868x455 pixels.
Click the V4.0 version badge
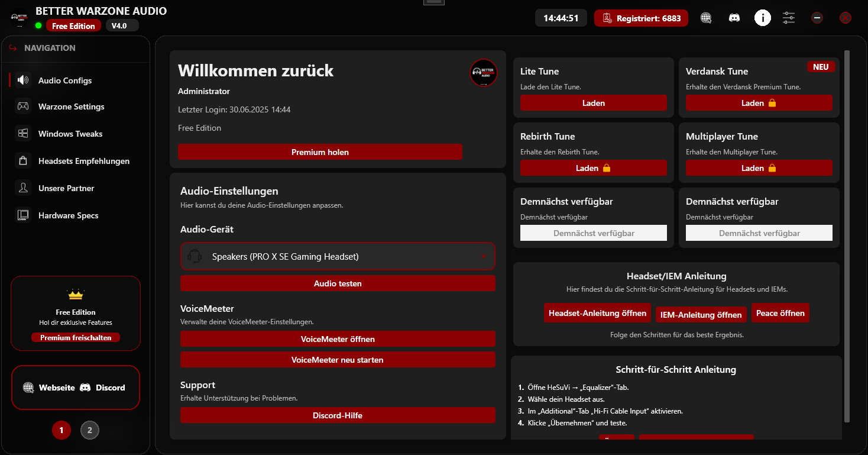click(x=122, y=25)
